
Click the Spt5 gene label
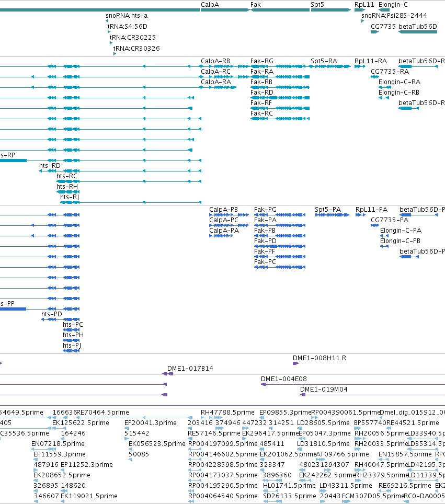(x=317, y=5)
